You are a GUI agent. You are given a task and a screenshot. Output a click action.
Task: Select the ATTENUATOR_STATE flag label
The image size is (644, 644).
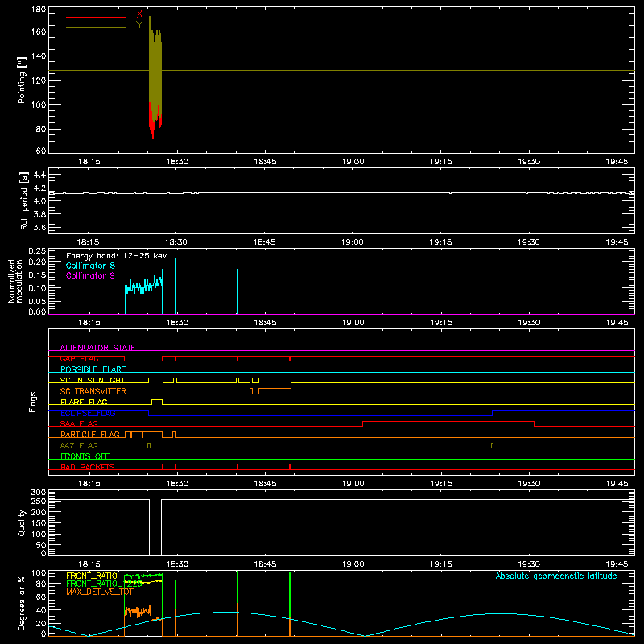[97, 348]
